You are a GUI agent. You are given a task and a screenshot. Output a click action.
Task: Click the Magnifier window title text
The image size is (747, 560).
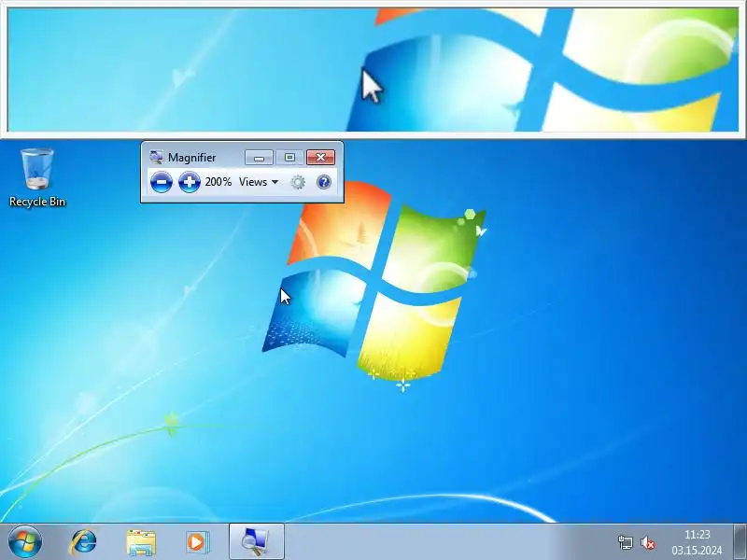[x=192, y=158]
